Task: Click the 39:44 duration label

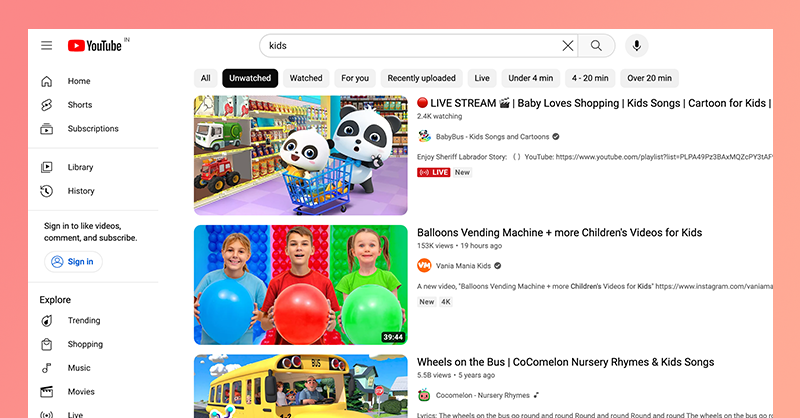Action: 393,337
